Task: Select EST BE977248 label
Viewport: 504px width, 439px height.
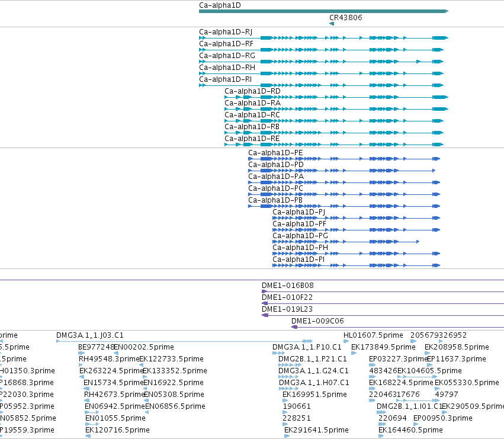Action: click(97, 347)
